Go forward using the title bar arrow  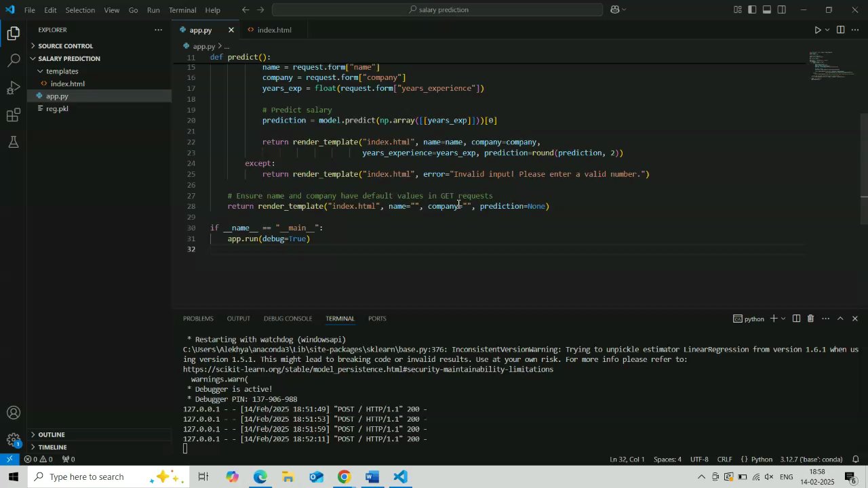262,10
